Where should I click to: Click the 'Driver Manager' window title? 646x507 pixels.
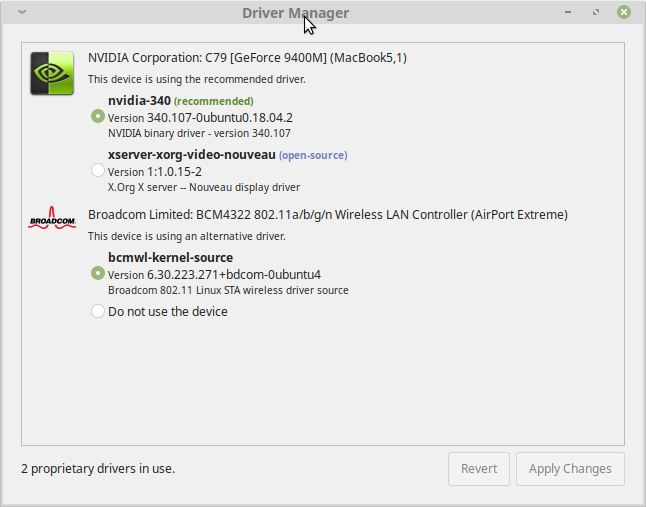point(295,13)
